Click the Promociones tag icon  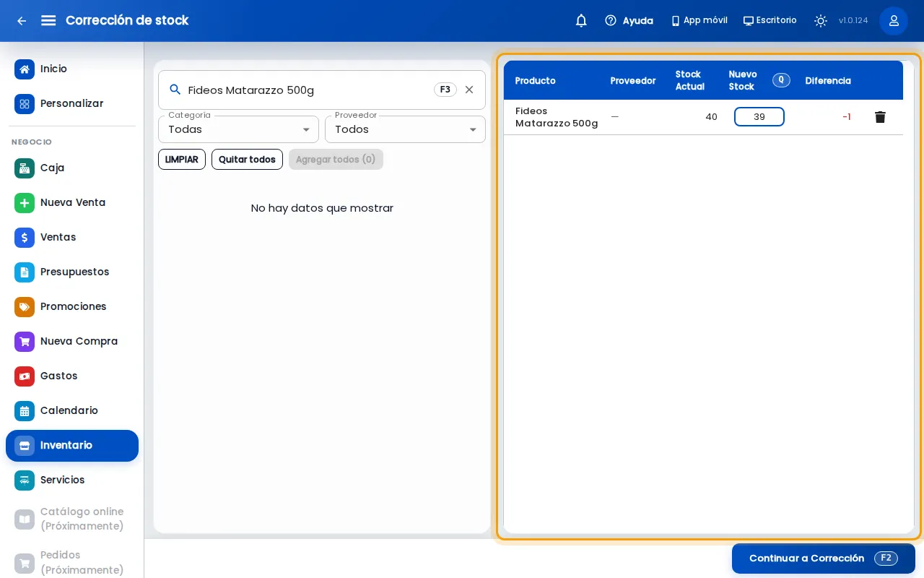coord(25,307)
